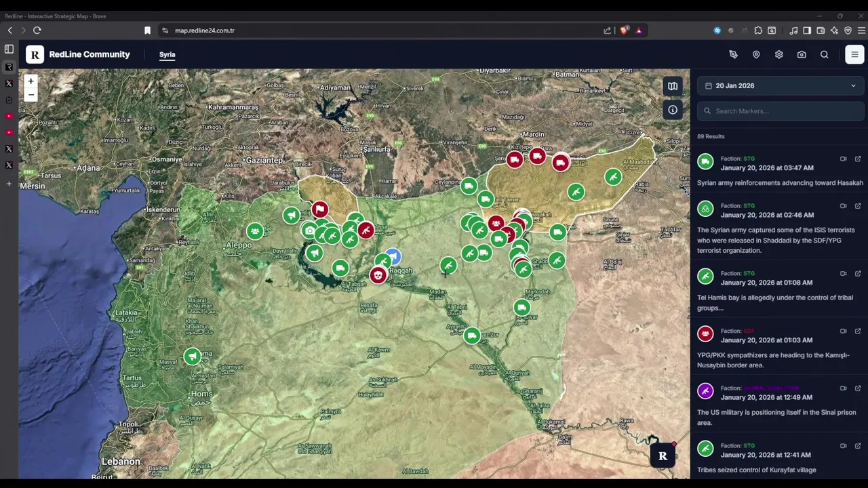This screenshot has width=868, height=488.
Task: Click the floating R button on the map
Action: tap(663, 456)
